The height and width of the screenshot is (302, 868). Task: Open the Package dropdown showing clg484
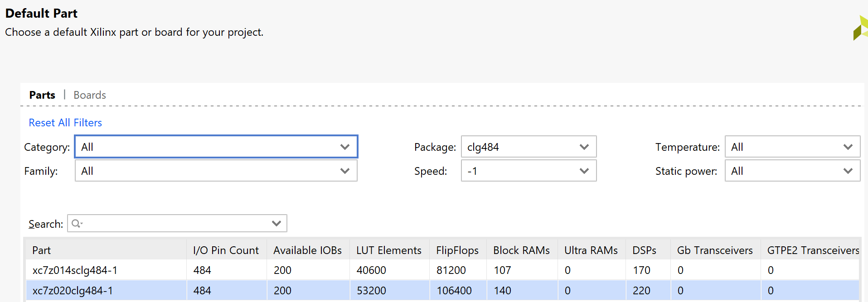pyautogui.click(x=528, y=147)
